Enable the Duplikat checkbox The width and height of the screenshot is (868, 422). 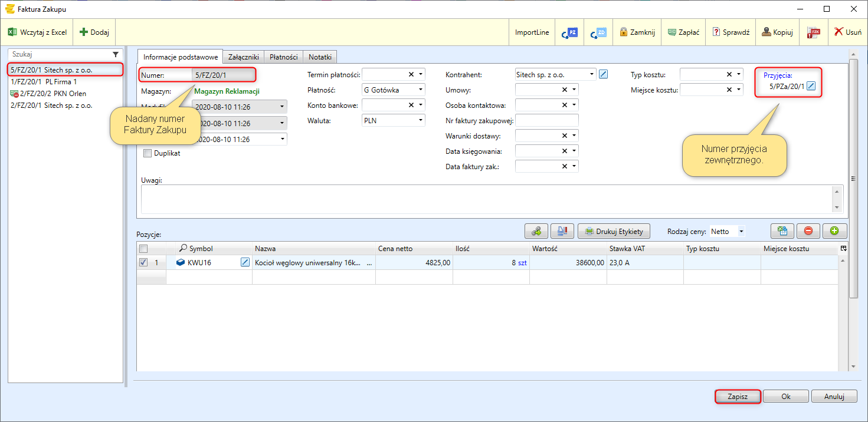(x=148, y=153)
